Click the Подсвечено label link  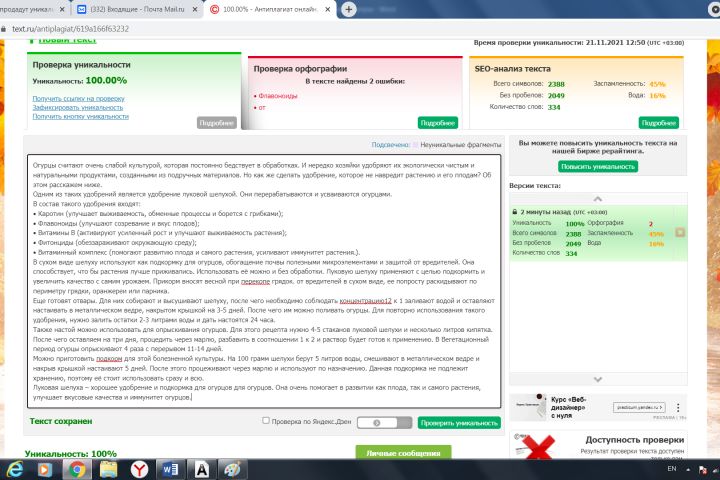tap(390, 145)
